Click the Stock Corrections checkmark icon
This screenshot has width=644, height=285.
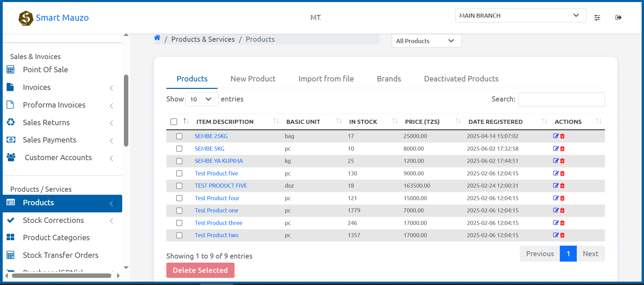11,220
